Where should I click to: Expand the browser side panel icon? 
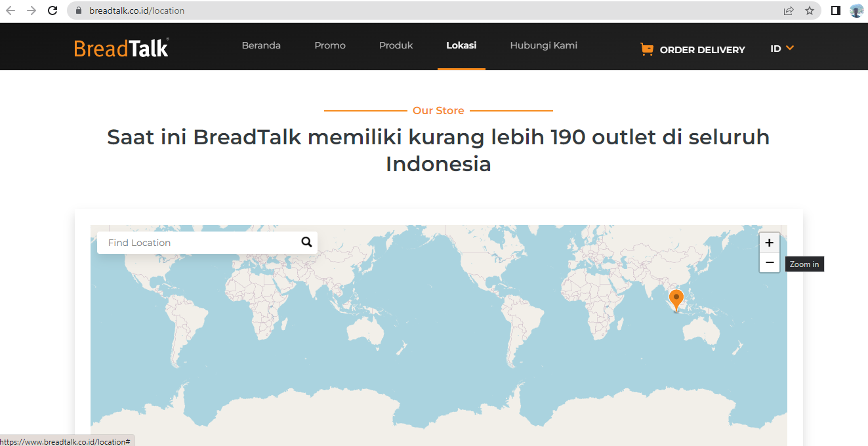point(835,10)
